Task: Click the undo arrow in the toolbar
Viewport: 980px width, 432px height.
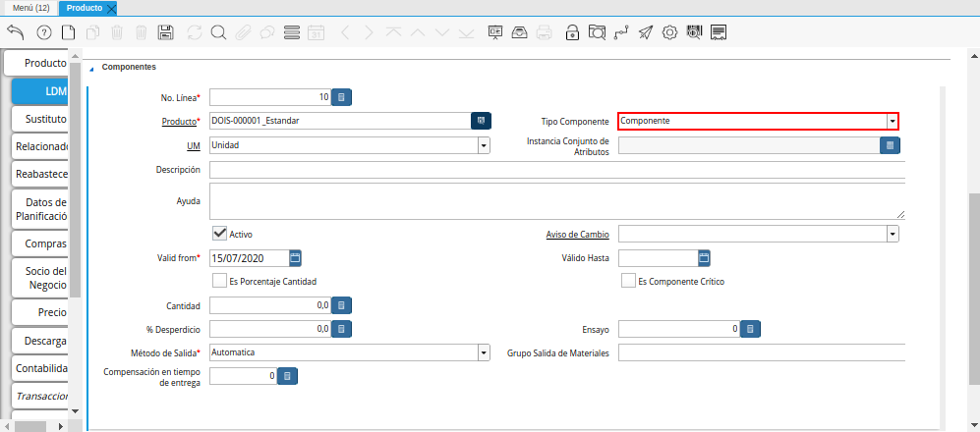Action: [16, 32]
